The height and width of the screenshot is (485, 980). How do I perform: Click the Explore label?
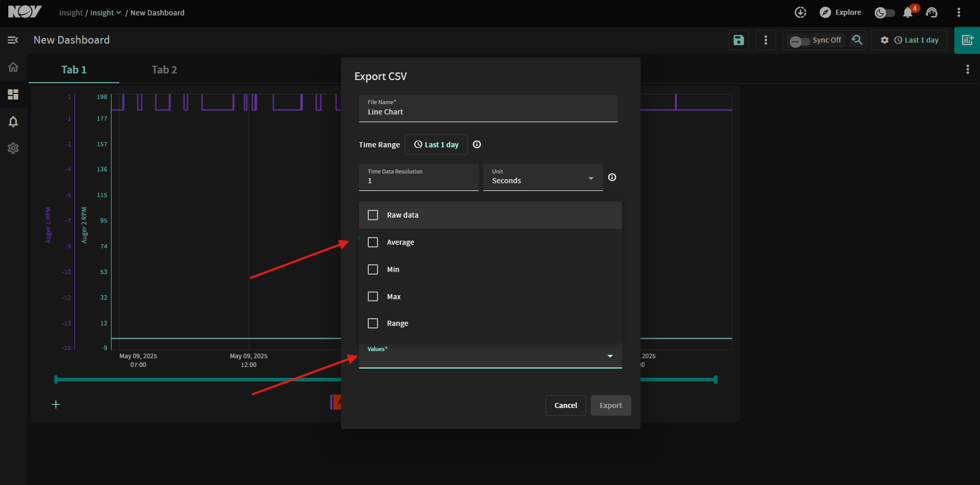click(848, 12)
